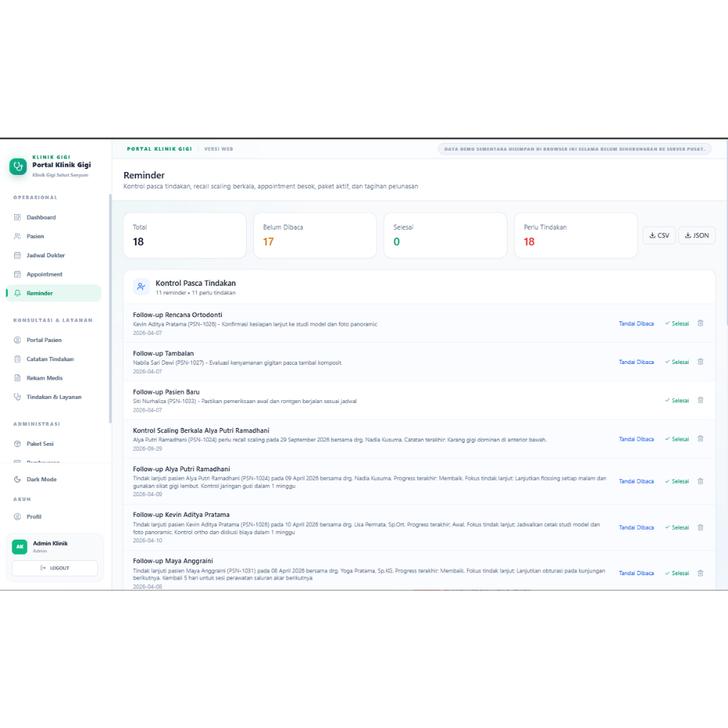Delete the Follow-up Maya Anggraini reminder
Image resolution: width=728 pixels, height=728 pixels.
point(700,574)
